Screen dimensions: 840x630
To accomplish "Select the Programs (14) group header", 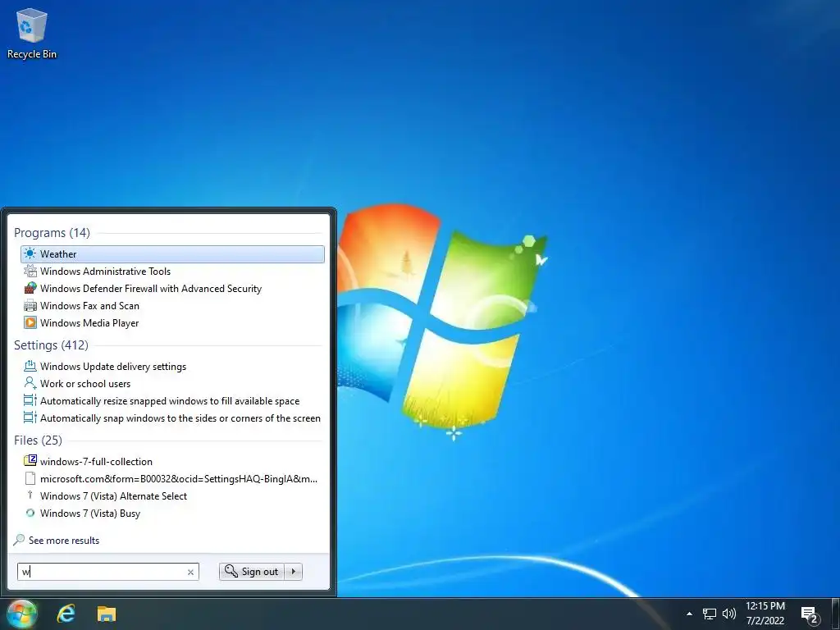I will (52, 232).
